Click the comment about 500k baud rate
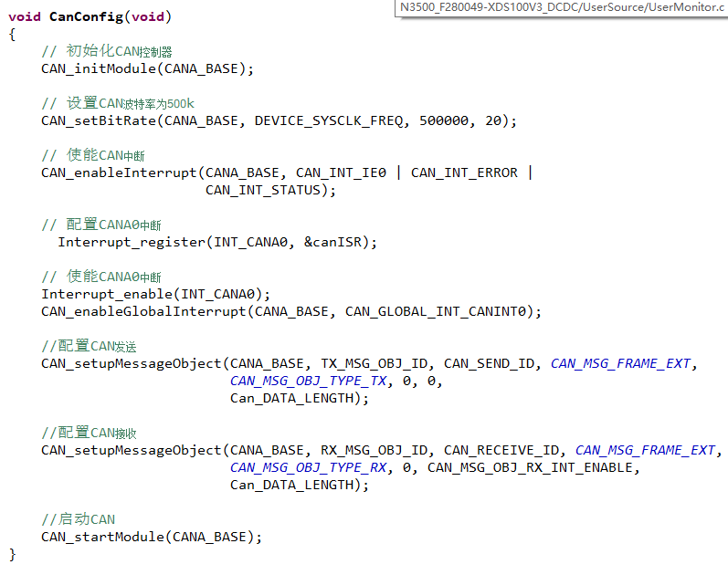 pos(118,103)
